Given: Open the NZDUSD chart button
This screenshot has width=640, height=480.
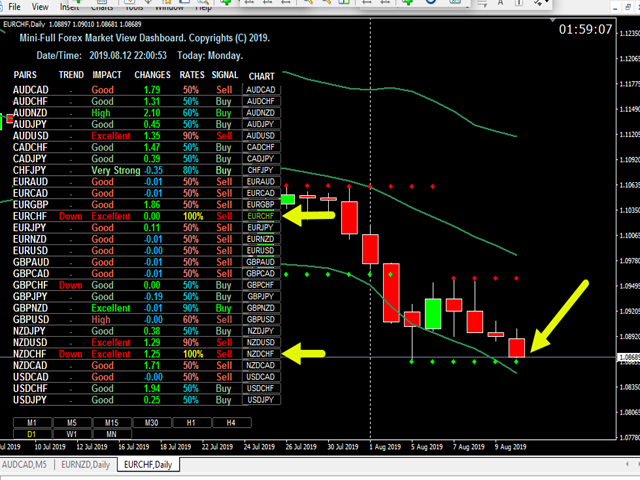Looking at the screenshot, I should [x=261, y=342].
